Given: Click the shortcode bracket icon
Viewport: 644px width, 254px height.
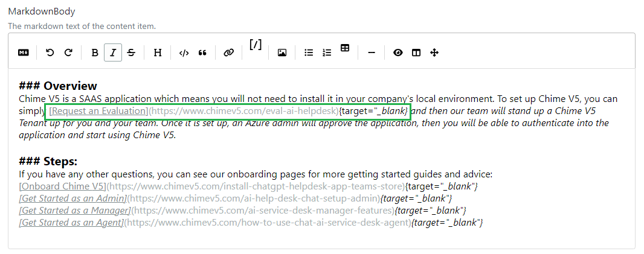Looking at the screenshot, I should click(x=256, y=44).
